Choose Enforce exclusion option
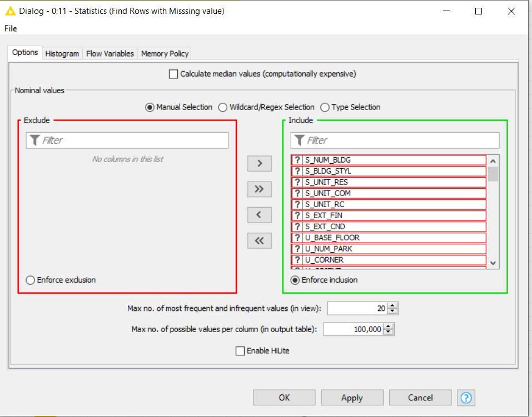The height and width of the screenshot is (417, 532). [30, 280]
